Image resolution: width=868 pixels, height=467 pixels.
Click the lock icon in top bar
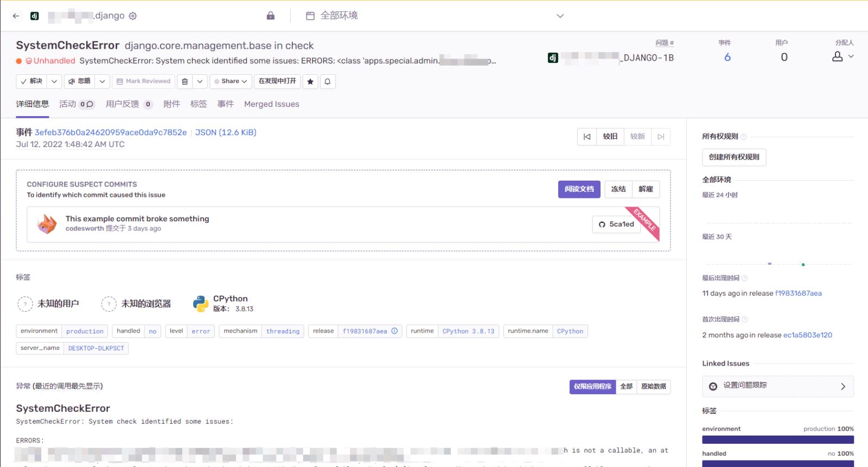click(x=270, y=16)
